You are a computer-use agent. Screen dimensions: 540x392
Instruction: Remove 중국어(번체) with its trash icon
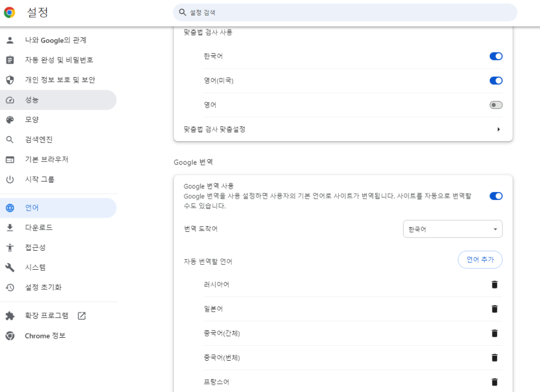495,357
